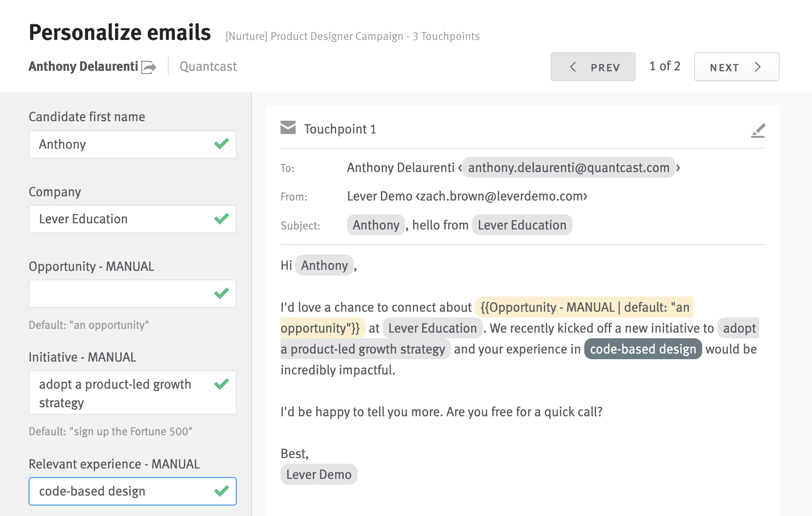Click the green checkmark in Initiative - MANUAL field
The height and width of the screenshot is (516, 812).
tap(222, 384)
